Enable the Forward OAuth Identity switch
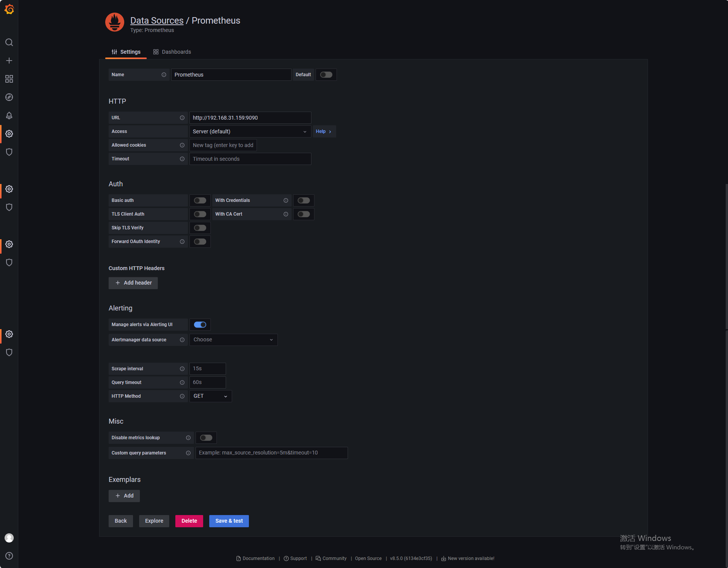The height and width of the screenshot is (568, 728). click(x=200, y=242)
